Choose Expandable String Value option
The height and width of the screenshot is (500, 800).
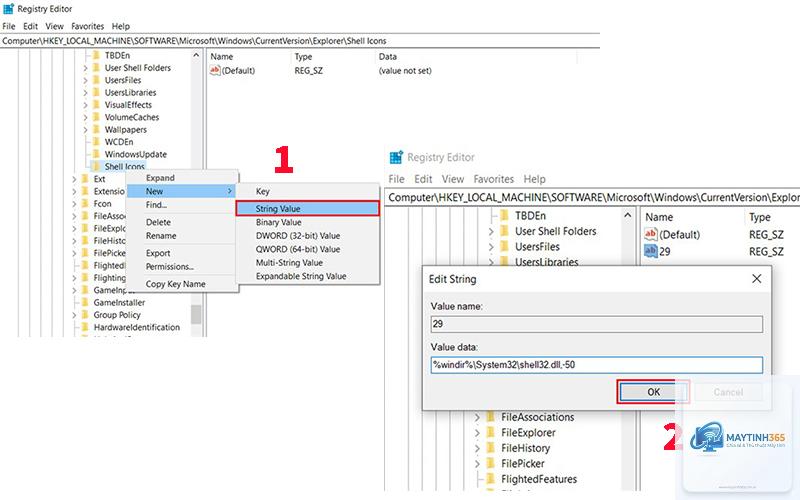pos(308,276)
